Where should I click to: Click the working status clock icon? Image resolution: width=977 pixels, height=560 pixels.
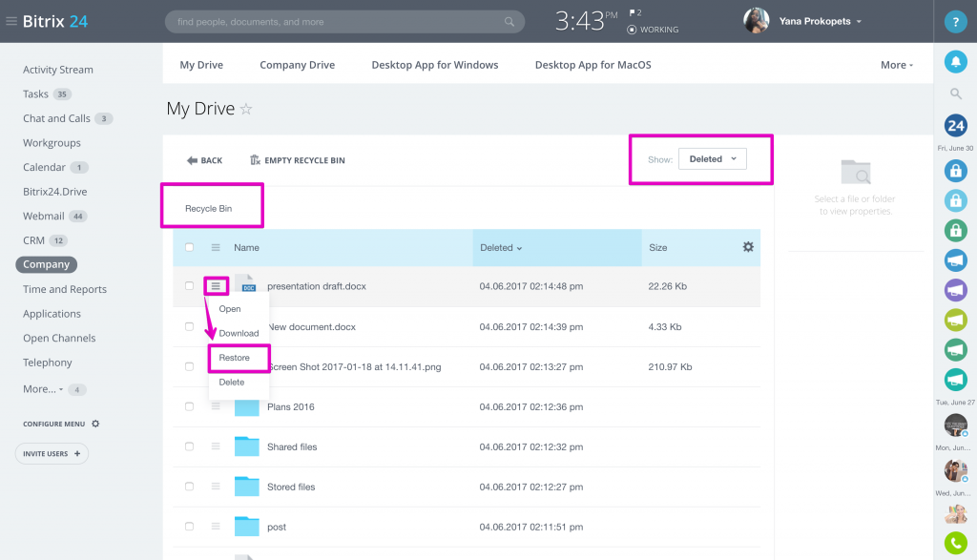pos(632,30)
